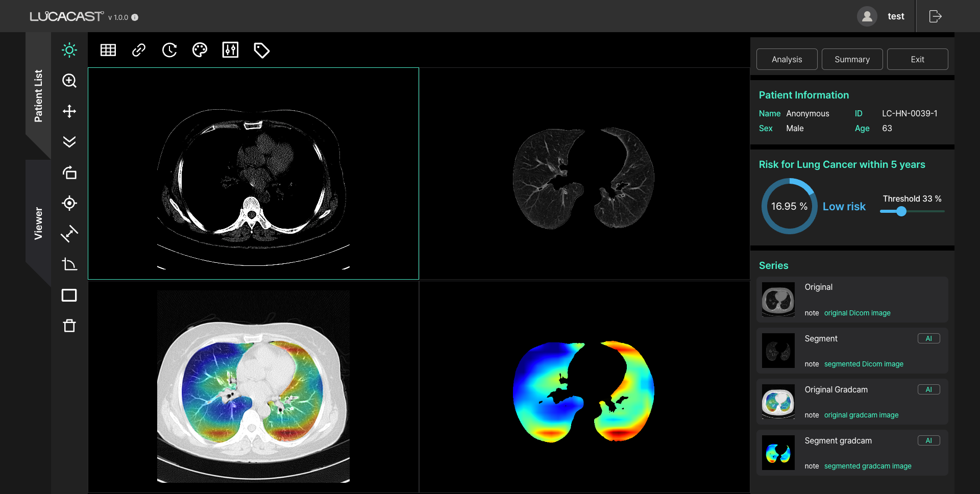980x494 pixels.
Task: Open the user avatar profile
Action: coord(867,16)
